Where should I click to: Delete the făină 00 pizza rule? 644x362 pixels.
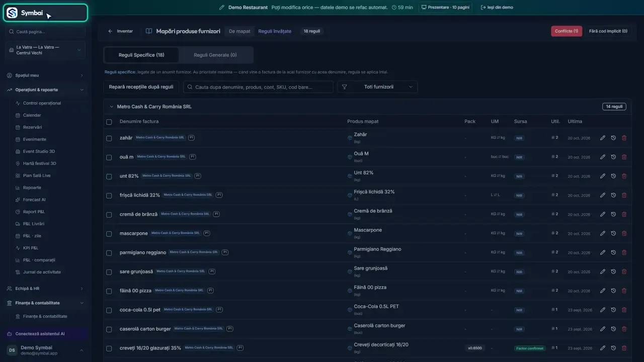(624, 291)
